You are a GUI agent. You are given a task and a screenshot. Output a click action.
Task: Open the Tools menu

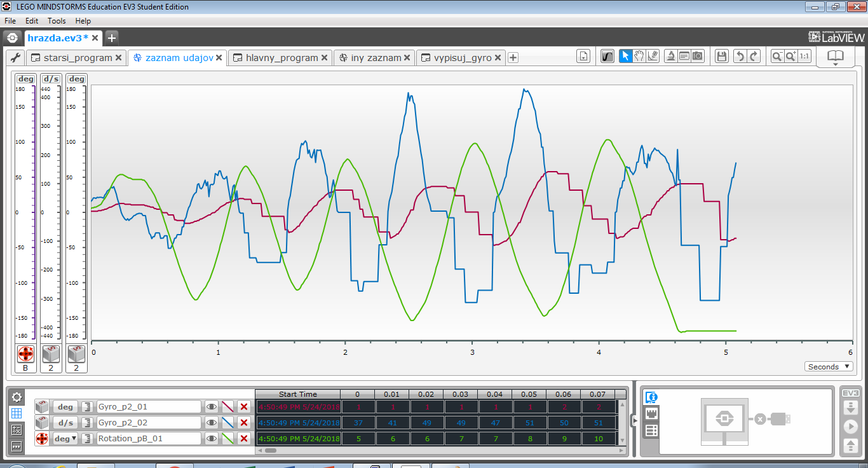[57, 21]
